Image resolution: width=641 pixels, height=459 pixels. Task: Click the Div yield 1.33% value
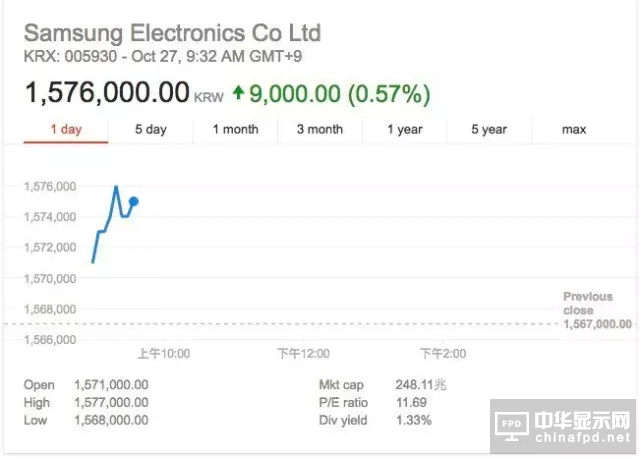413,421
